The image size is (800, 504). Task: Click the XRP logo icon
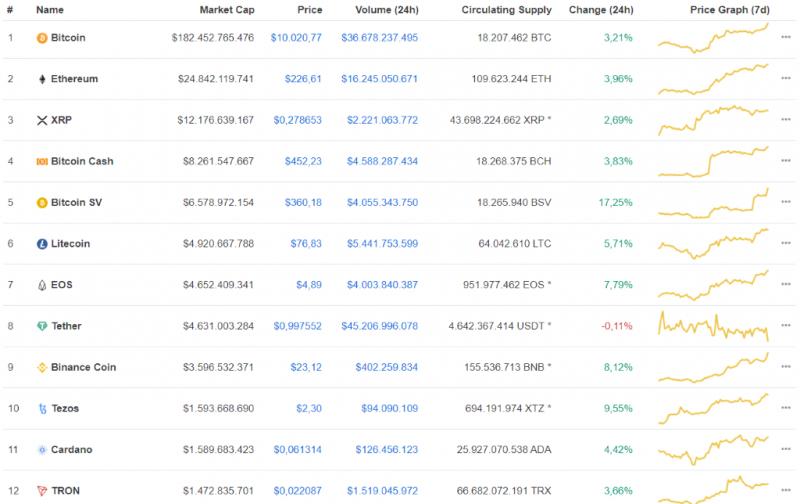pyautogui.click(x=42, y=120)
